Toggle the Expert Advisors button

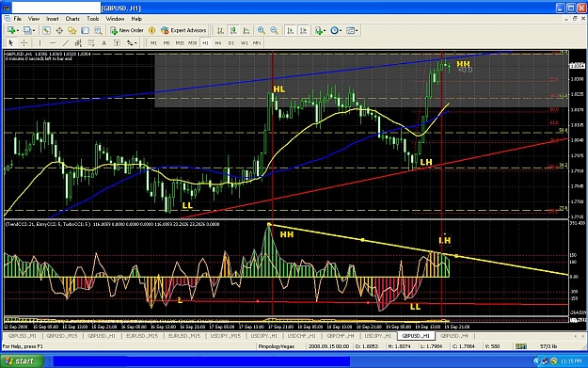pos(183,30)
